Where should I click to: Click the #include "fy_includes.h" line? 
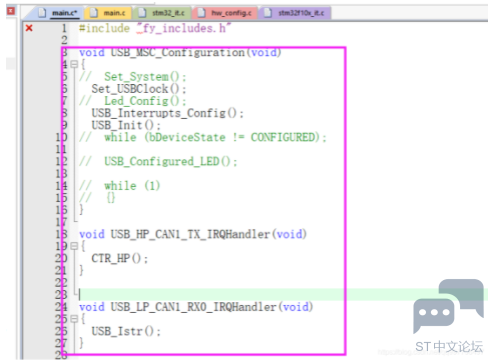[x=155, y=28]
